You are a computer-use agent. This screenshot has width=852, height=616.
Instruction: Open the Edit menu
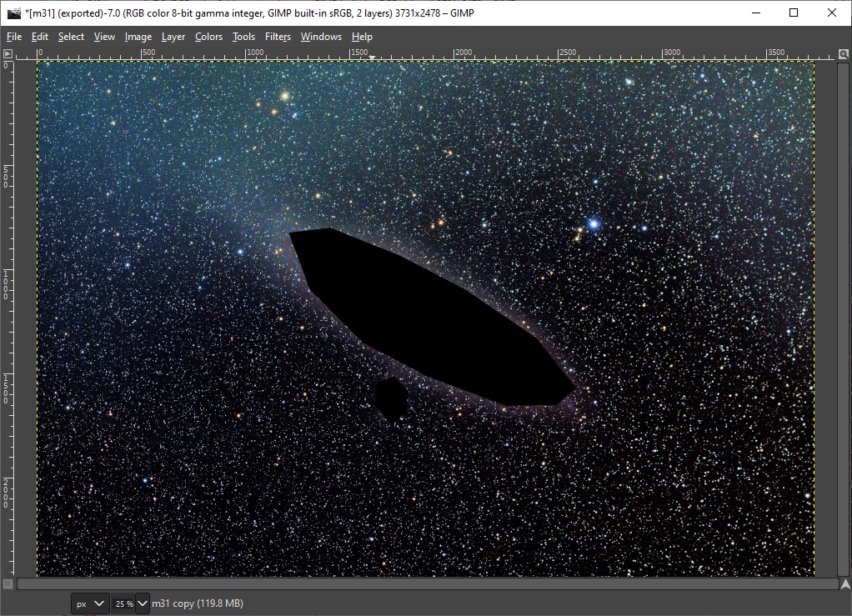pos(40,37)
